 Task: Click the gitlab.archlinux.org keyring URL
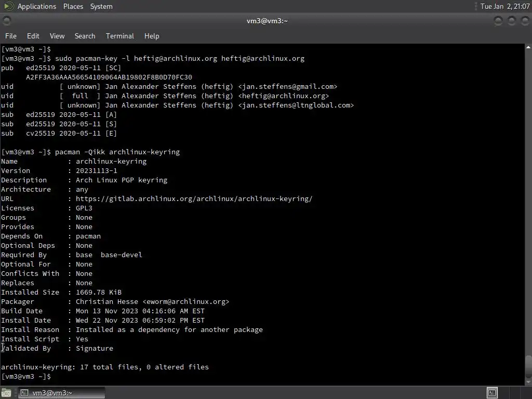(194, 199)
